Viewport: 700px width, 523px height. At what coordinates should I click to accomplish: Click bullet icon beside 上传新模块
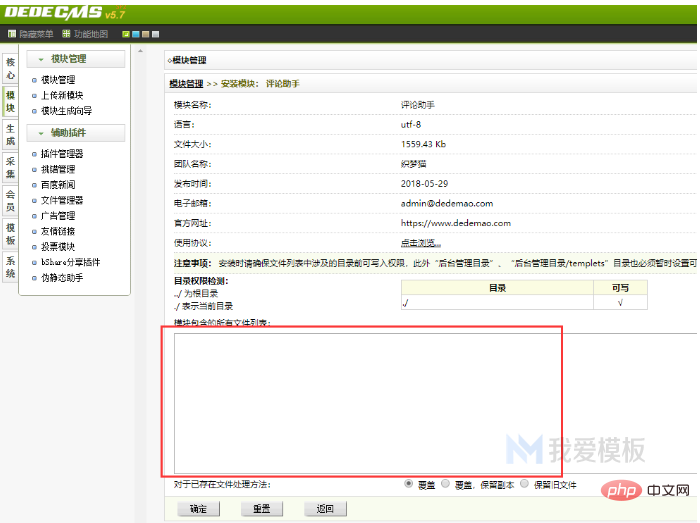[x=34, y=96]
